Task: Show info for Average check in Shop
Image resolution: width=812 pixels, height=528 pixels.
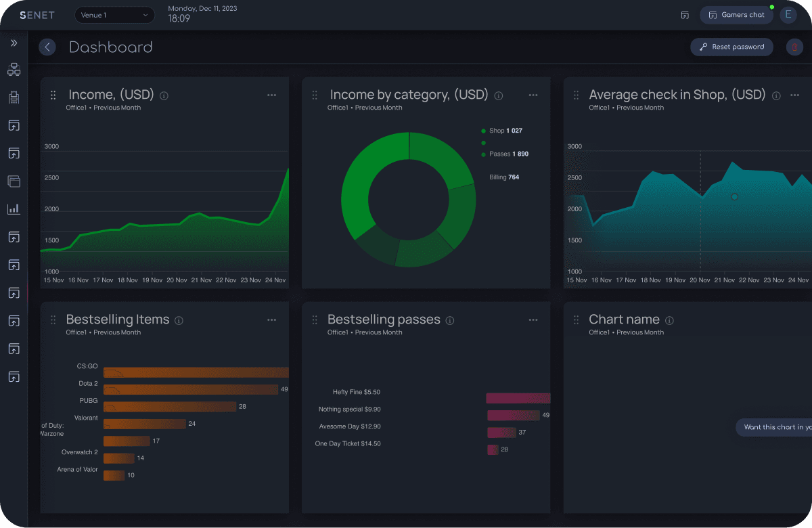Action: point(776,96)
